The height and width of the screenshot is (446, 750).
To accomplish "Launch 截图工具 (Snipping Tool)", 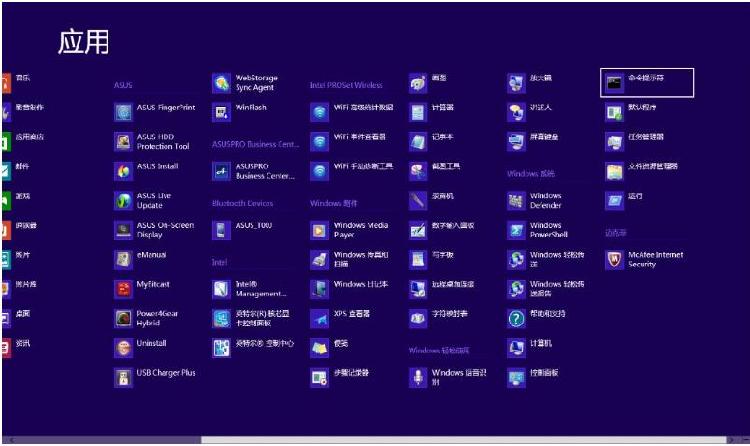I will (434, 171).
